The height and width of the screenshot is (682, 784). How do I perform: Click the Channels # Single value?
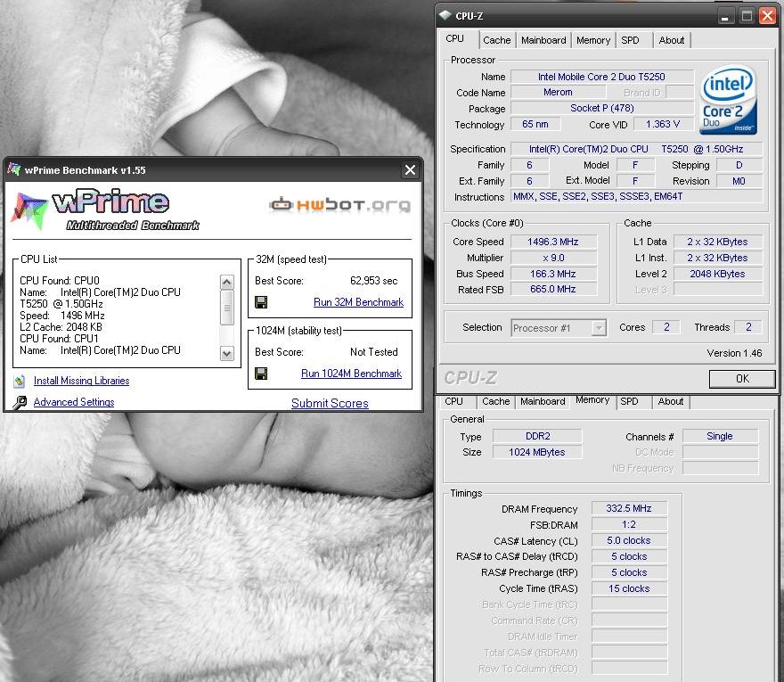tap(720, 436)
